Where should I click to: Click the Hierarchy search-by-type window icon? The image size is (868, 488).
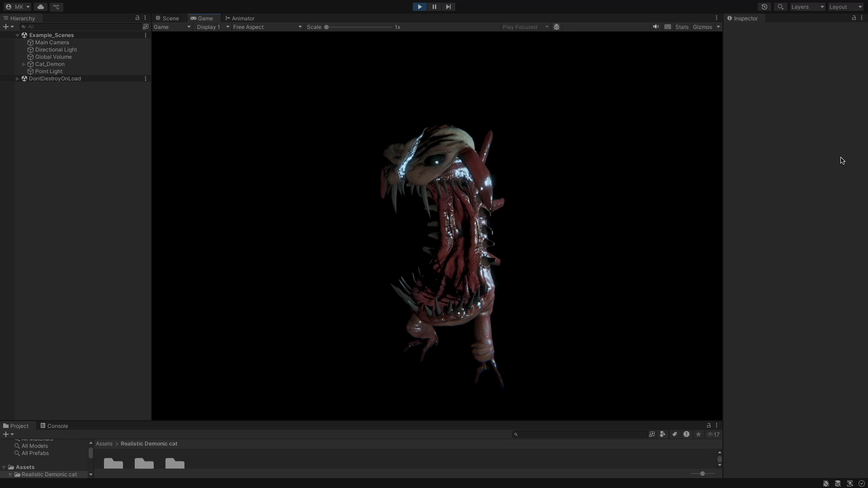click(x=146, y=27)
